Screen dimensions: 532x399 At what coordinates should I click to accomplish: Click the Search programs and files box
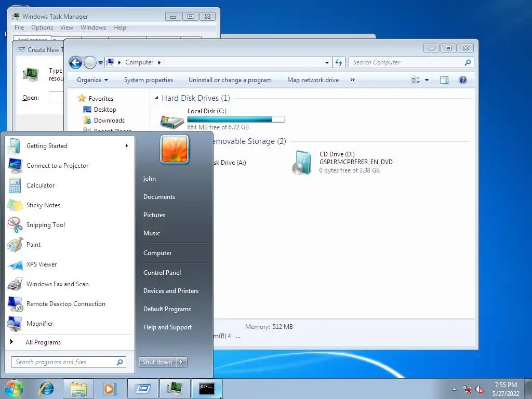point(69,362)
